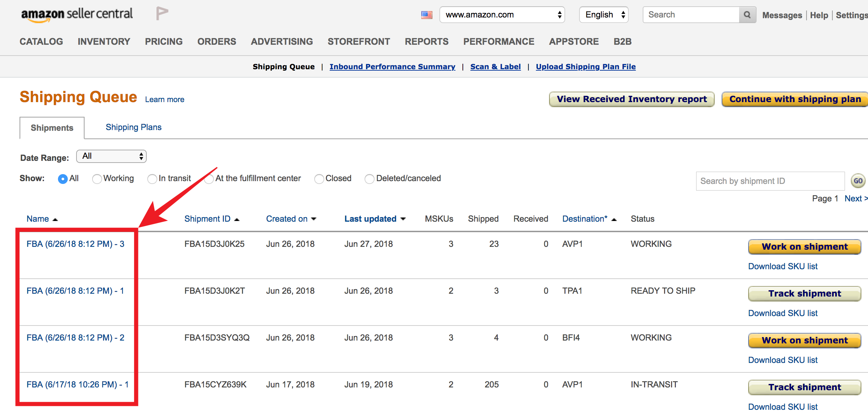Screen dimensions: 868x414
Task: Click Track shipment for FBA15CYZ639K
Action: coord(804,387)
